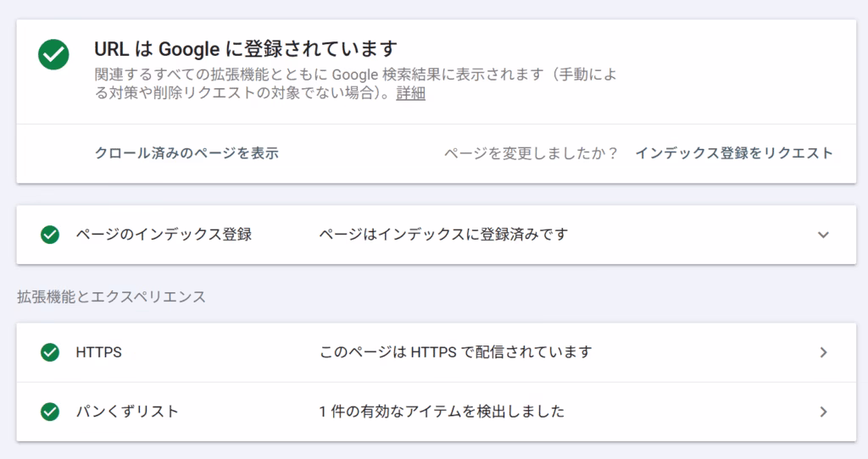The image size is (868, 459).
Task: Click the text 1 件の有効なアイテムを検出しました
Action: coord(442,412)
